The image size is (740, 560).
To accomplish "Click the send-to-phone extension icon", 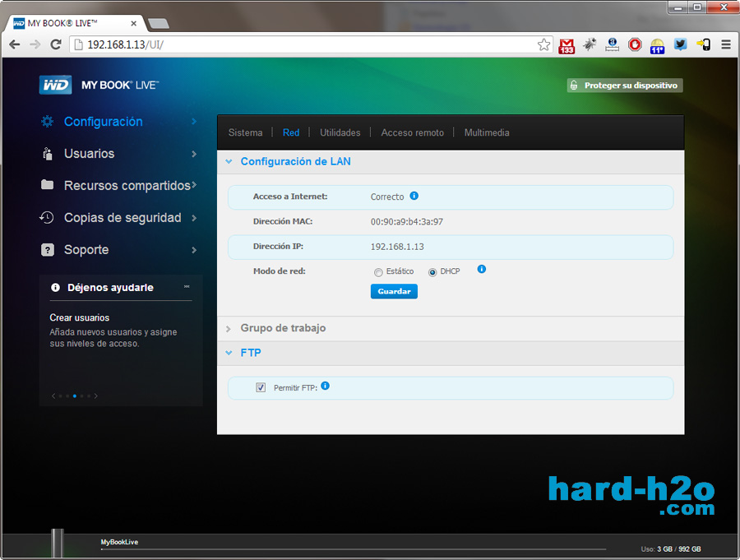I will (703, 45).
